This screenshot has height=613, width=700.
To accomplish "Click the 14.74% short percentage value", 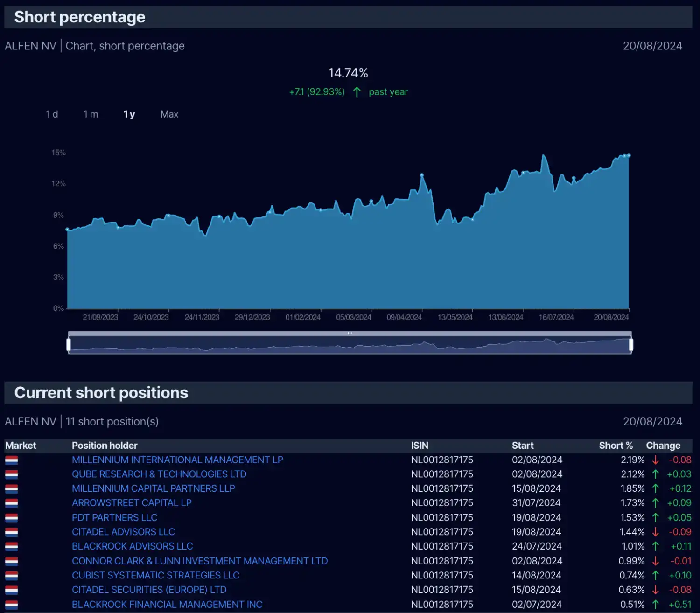I will coord(348,73).
